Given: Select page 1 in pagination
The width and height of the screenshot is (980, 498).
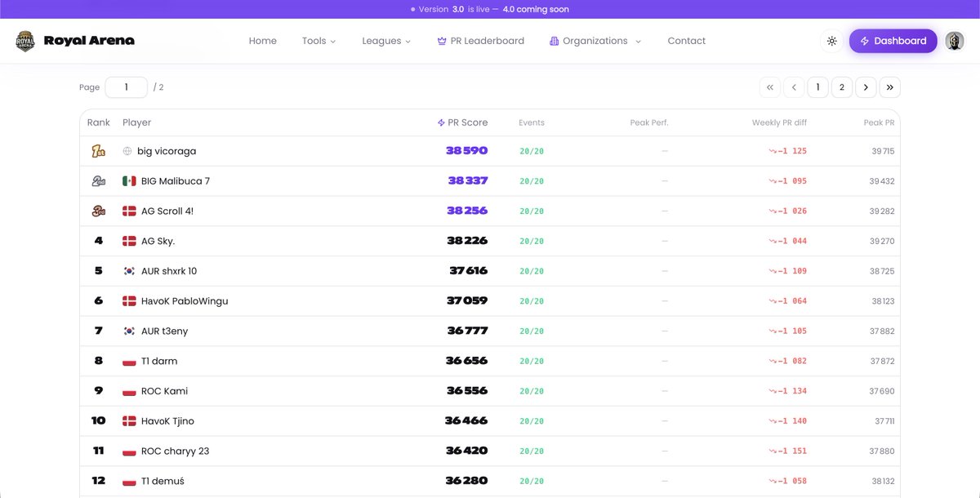Looking at the screenshot, I should point(817,87).
